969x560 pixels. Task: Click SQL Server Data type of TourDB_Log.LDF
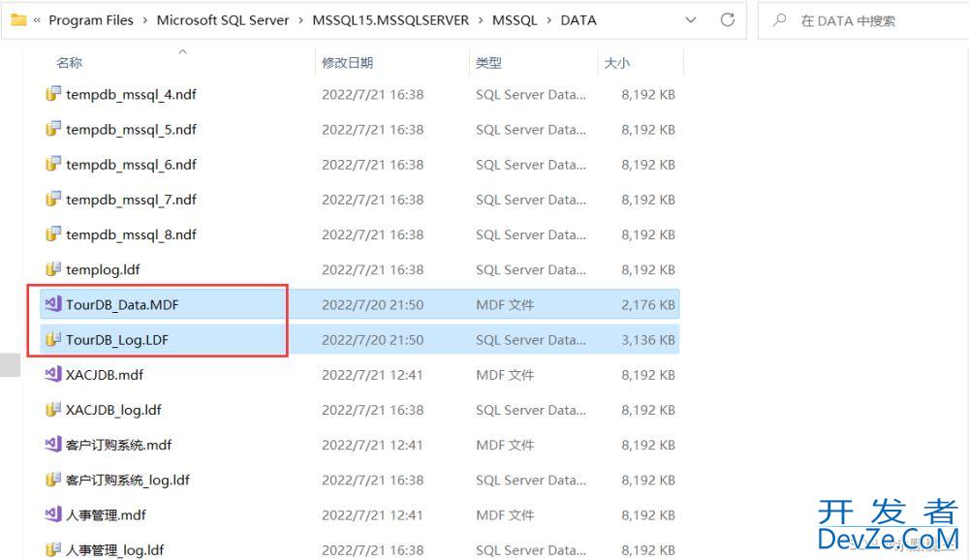point(531,340)
